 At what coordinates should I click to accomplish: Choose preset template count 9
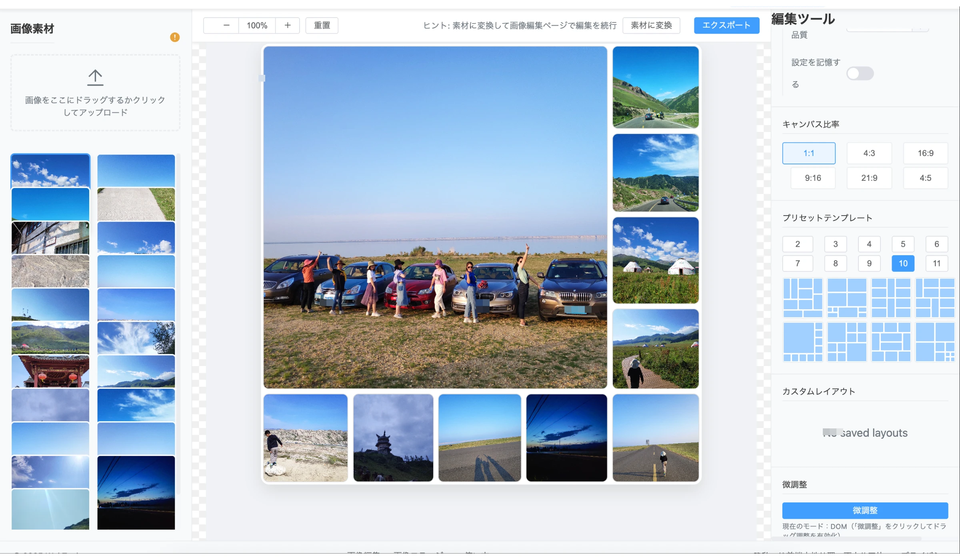pos(869,263)
